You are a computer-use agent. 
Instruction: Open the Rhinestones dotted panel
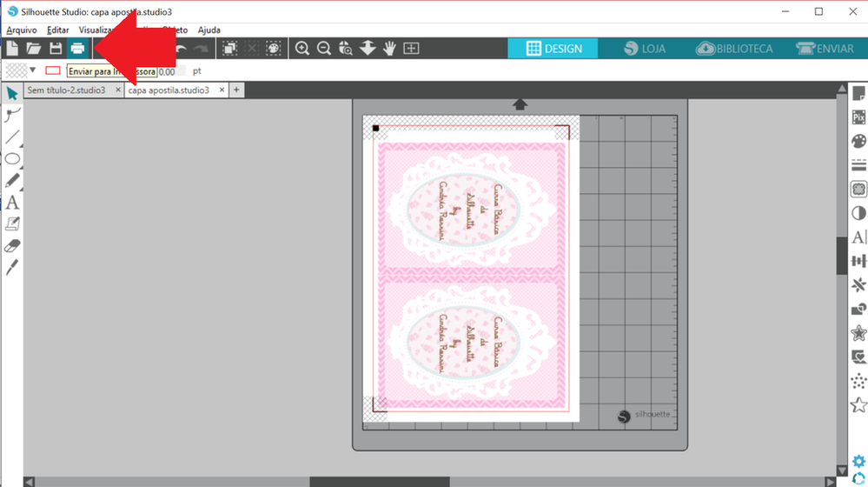[x=858, y=381]
